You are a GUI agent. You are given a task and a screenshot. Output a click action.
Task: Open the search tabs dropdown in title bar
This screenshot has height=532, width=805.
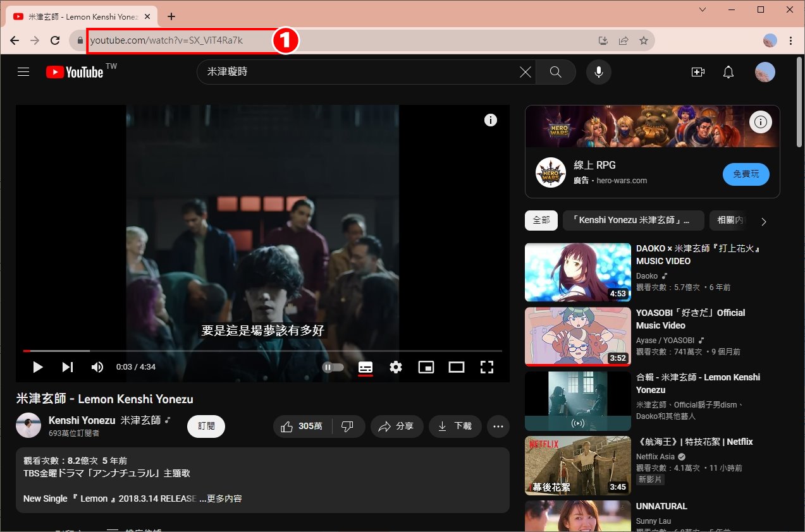[704, 10]
